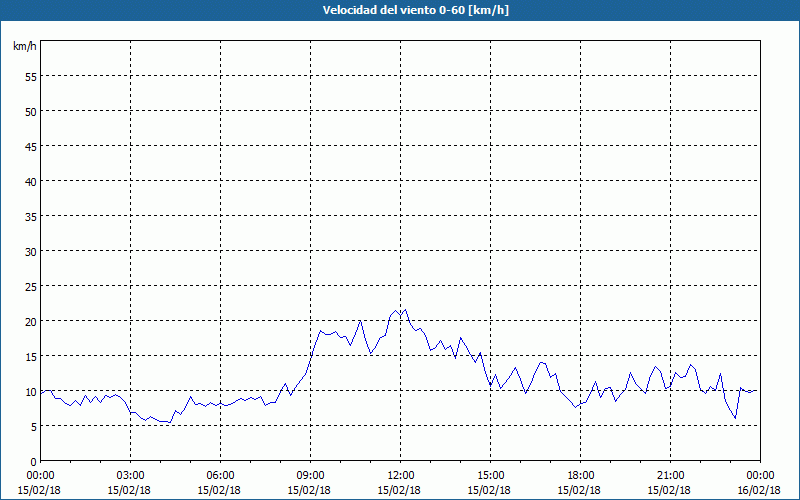Click the 35 value on the y-axis
This screenshot has width=800, height=500.
[x=31, y=216]
